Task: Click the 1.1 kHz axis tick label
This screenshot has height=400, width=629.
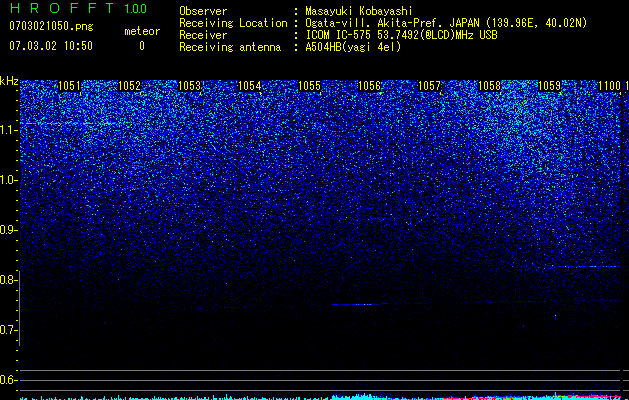Action: tap(8, 130)
